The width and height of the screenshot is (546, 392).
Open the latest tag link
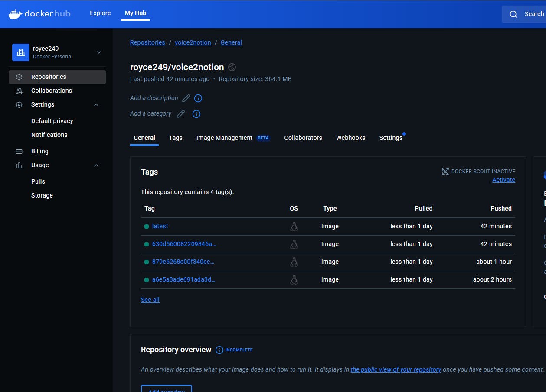(160, 226)
